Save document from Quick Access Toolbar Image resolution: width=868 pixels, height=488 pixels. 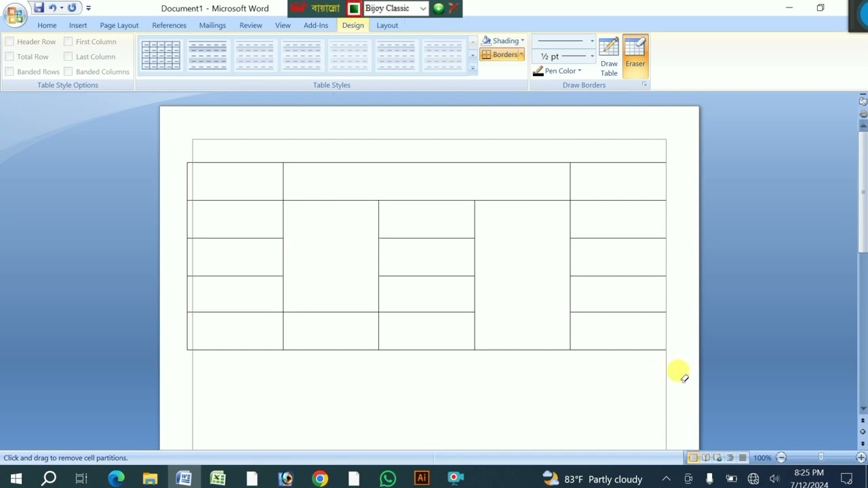tap(39, 8)
